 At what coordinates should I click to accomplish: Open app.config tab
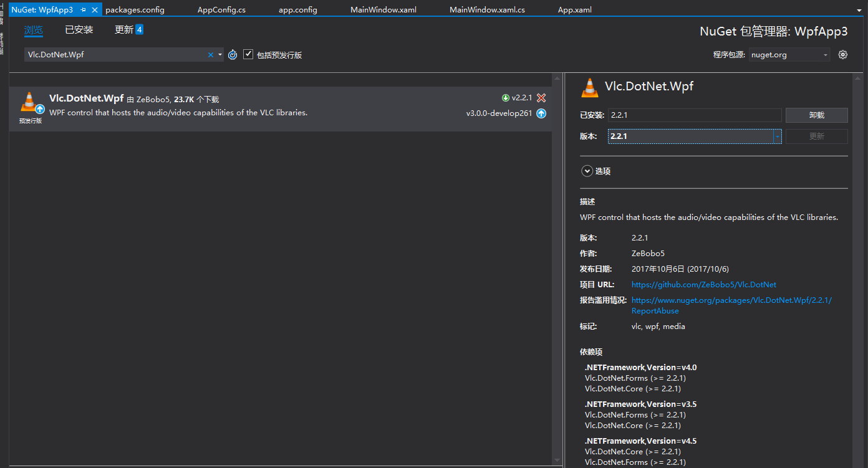[x=298, y=10]
